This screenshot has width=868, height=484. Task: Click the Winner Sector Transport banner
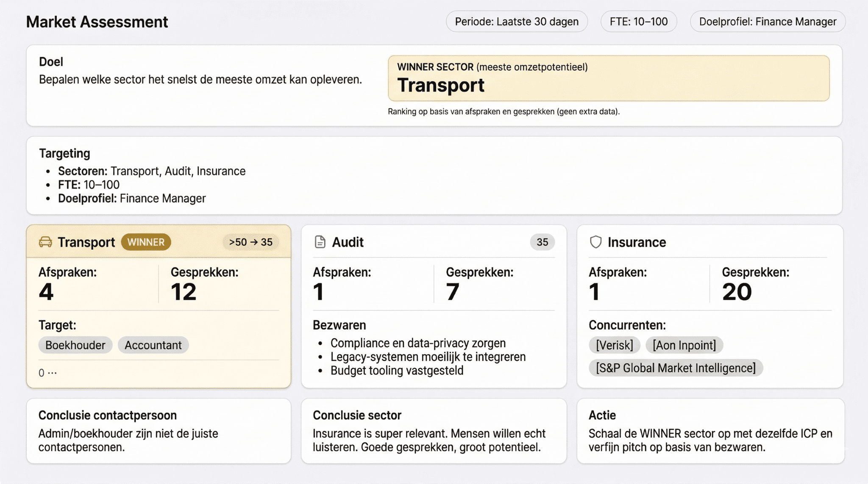click(608, 78)
